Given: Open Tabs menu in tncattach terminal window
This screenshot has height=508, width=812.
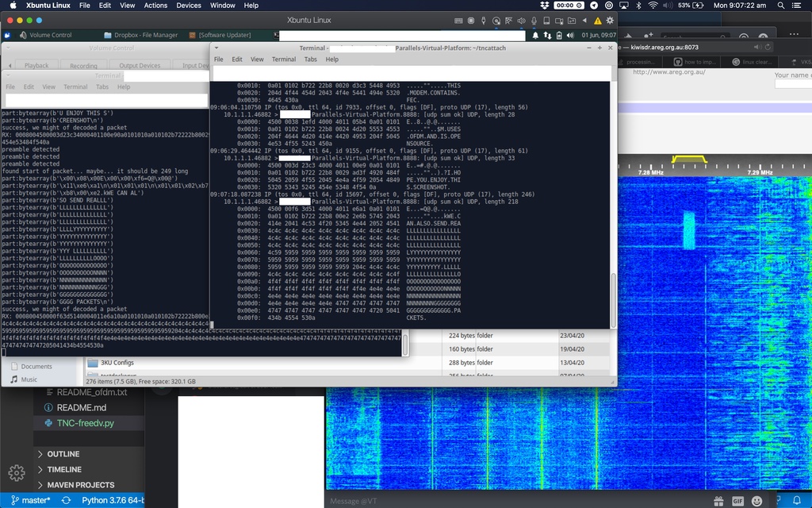Looking at the screenshot, I should coord(311,59).
